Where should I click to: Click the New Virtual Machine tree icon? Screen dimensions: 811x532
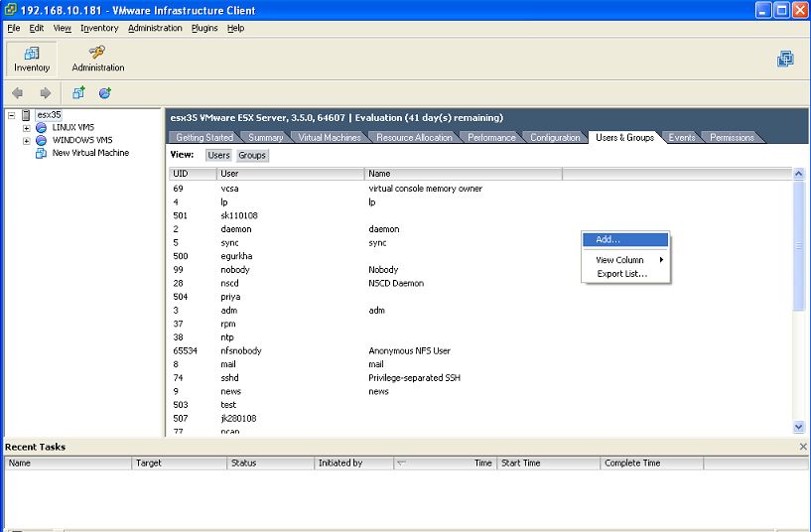[x=41, y=153]
